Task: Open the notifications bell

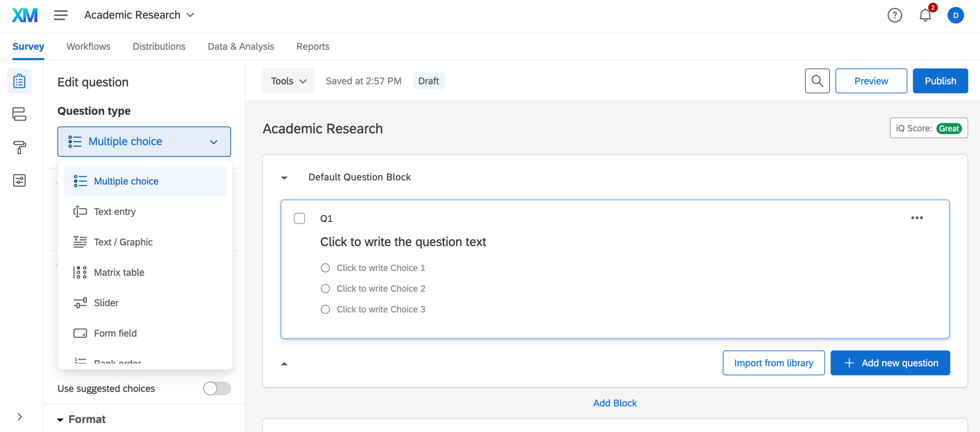Action: tap(925, 15)
